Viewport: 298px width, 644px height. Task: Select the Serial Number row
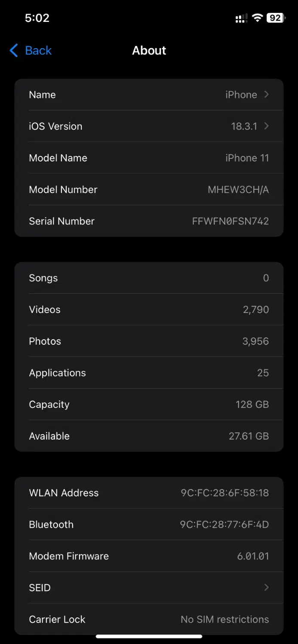149,221
